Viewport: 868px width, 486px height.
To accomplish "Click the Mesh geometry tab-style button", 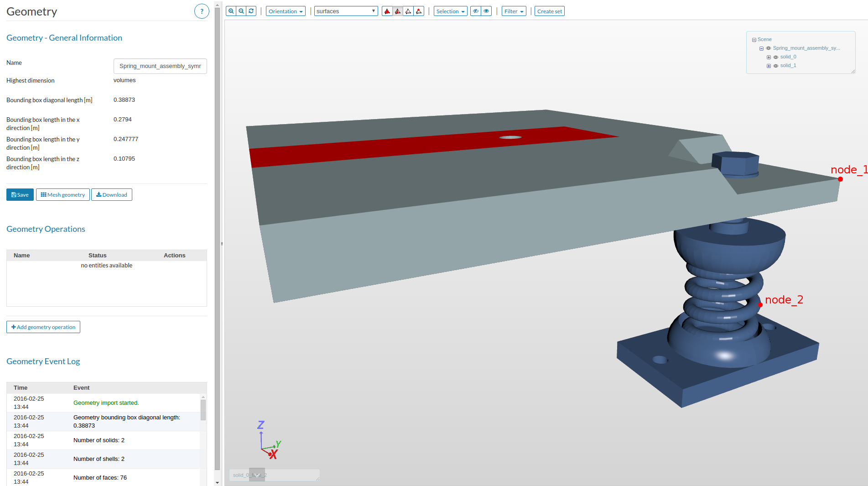I will pyautogui.click(x=62, y=194).
